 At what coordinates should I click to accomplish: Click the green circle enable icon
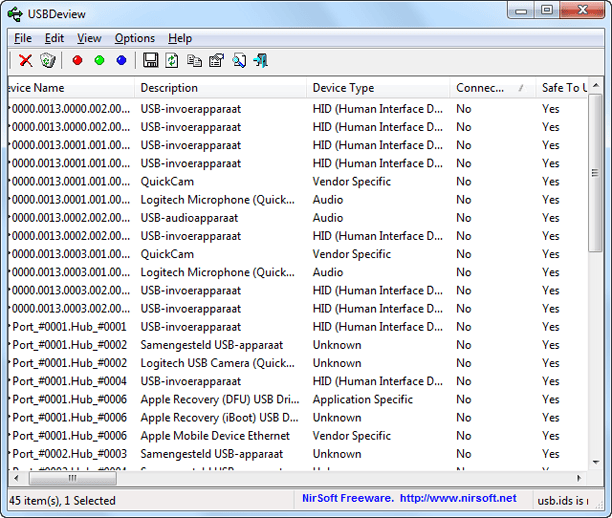tap(100, 60)
